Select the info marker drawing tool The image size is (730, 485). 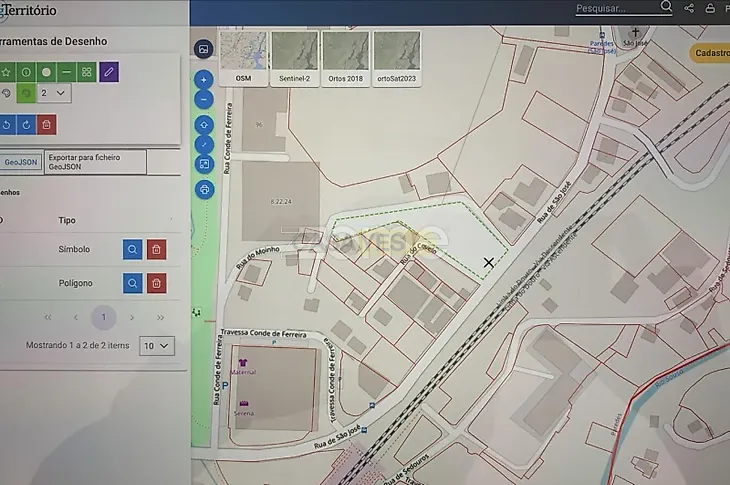26,72
